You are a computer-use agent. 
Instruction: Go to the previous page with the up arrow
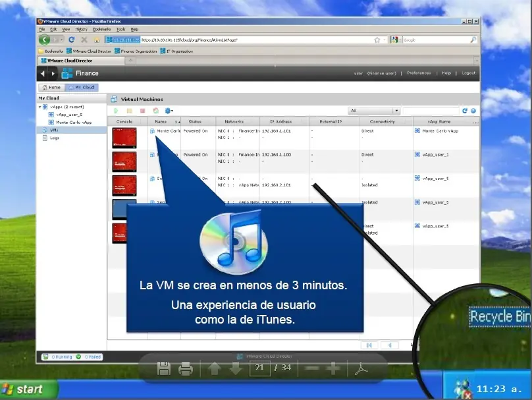click(x=215, y=368)
